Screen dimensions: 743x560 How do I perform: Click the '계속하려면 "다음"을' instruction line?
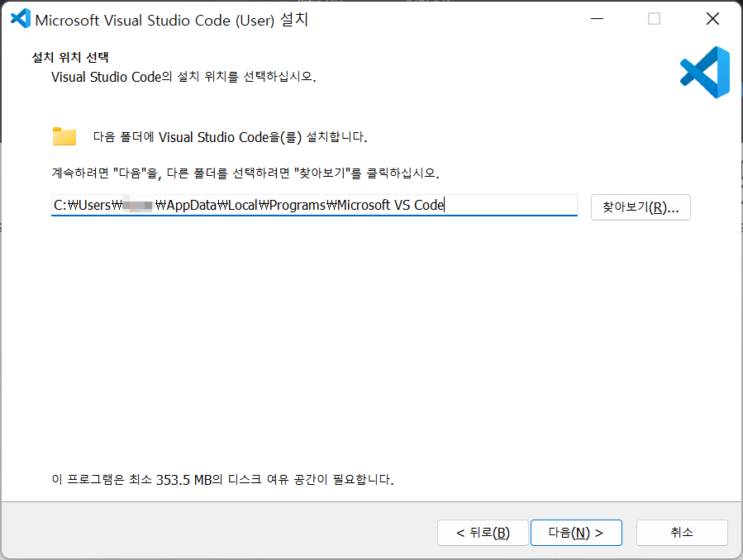[245, 173]
